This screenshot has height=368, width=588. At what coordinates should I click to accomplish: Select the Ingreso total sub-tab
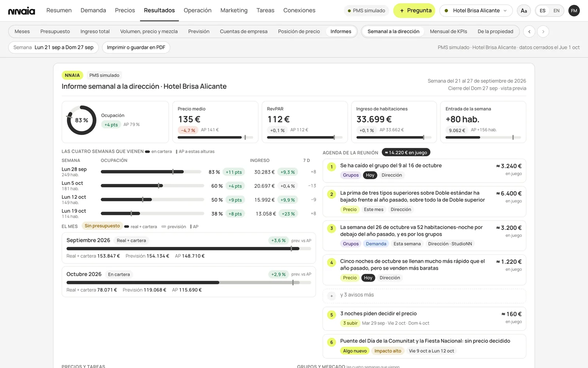coord(95,32)
